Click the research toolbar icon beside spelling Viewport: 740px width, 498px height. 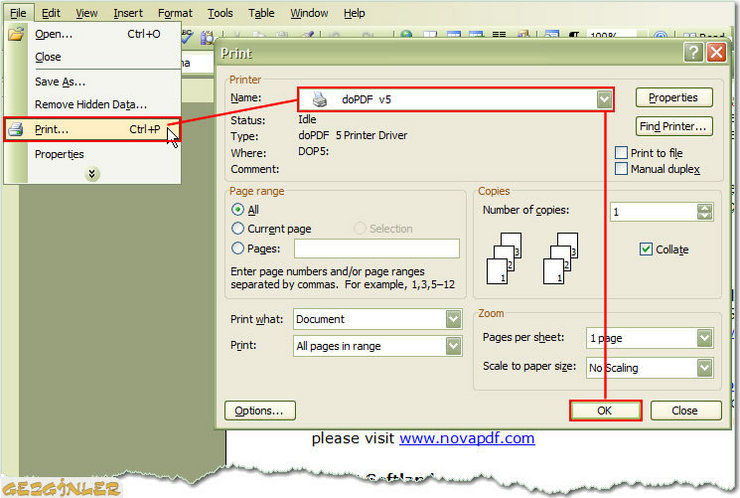pyautogui.click(x=206, y=37)
